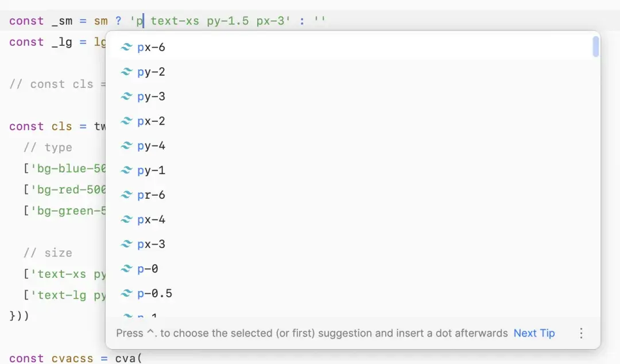The height and width of the screenshot is (364, 620).
Task: Click the Tailwind icon beside py-3
Action: (x=126, y=96)
